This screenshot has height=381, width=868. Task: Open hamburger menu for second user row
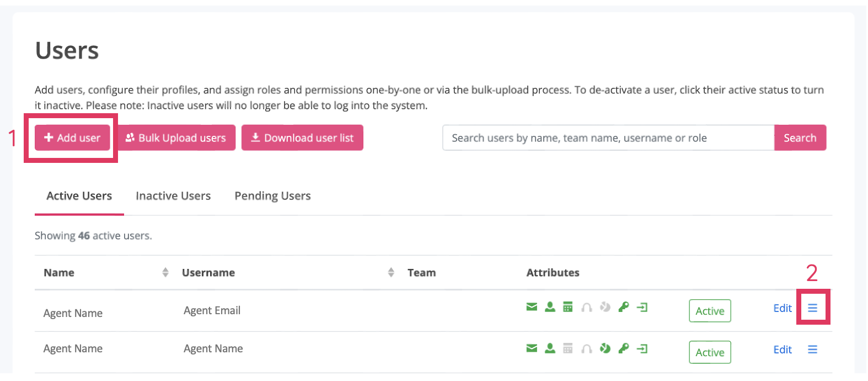pyautogui.click(x=812, y=350)
